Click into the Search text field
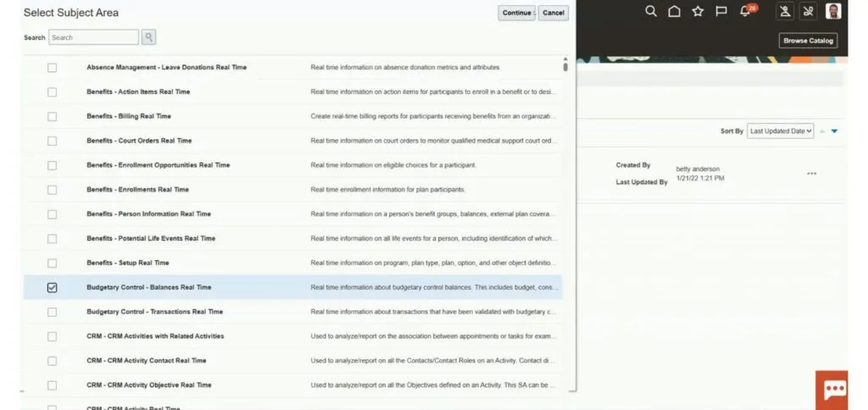This screenshot has height=410, width=868. pos(93,37)
